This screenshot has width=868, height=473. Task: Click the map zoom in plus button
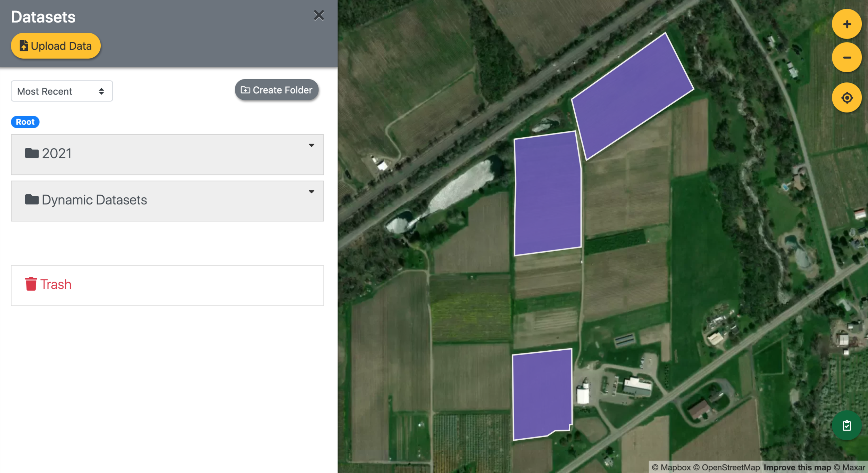point(846,24)
